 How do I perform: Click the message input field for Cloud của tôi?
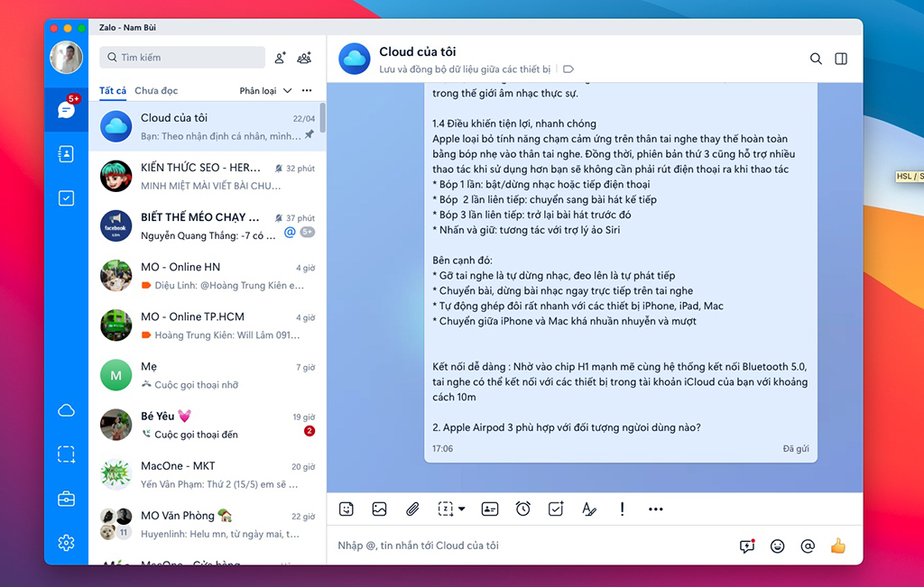(533, 546)
